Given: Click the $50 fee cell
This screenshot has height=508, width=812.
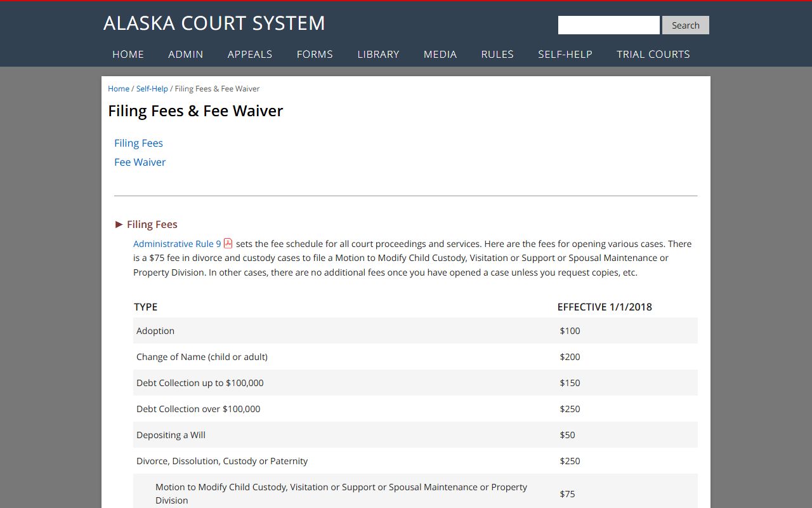Looking at the screenshot, I should click(568, 435).
